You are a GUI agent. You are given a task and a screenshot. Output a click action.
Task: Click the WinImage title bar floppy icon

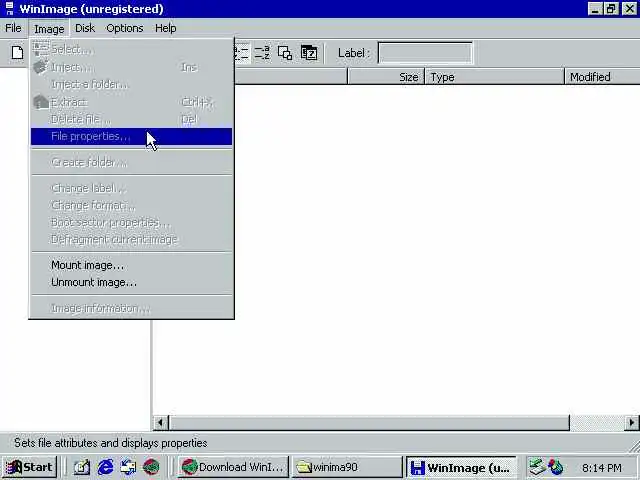coord(9,9)
